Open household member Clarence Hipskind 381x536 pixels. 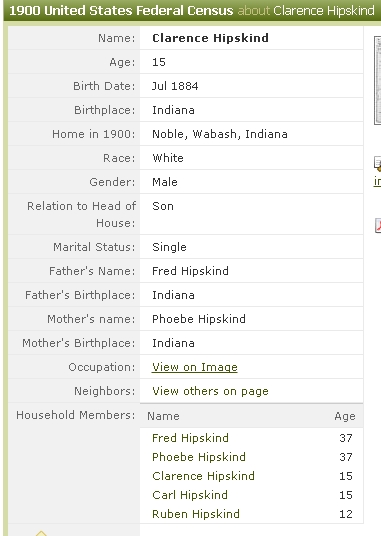203,476
